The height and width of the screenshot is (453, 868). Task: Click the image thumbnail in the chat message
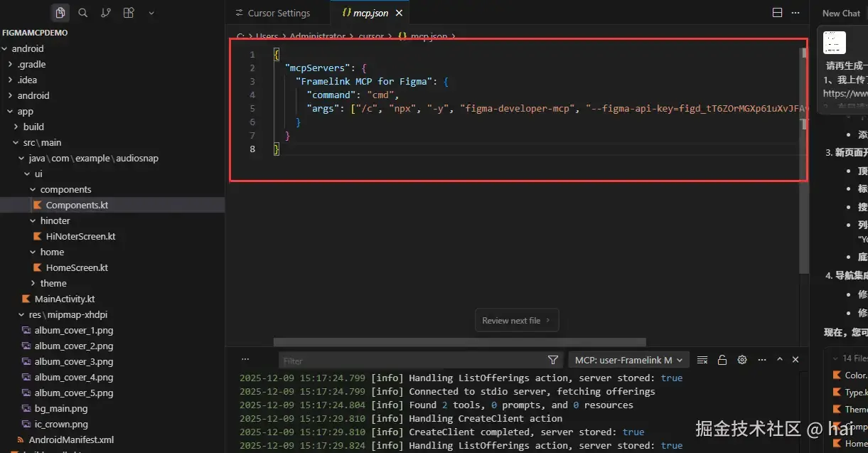tap(835, 43)
